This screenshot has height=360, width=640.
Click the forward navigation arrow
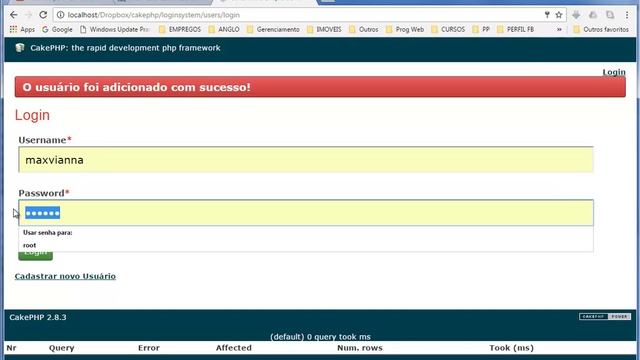pyautogui.click(x=28, y=15)
